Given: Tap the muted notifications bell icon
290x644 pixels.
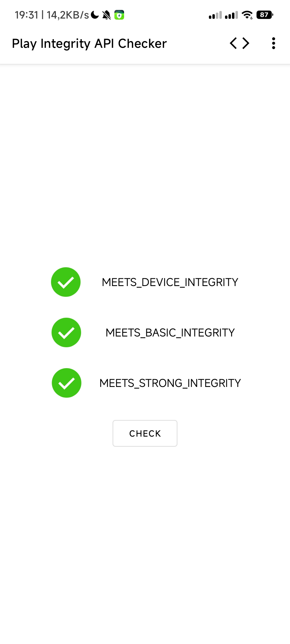Looking at the screenshot, I should 107,15.
